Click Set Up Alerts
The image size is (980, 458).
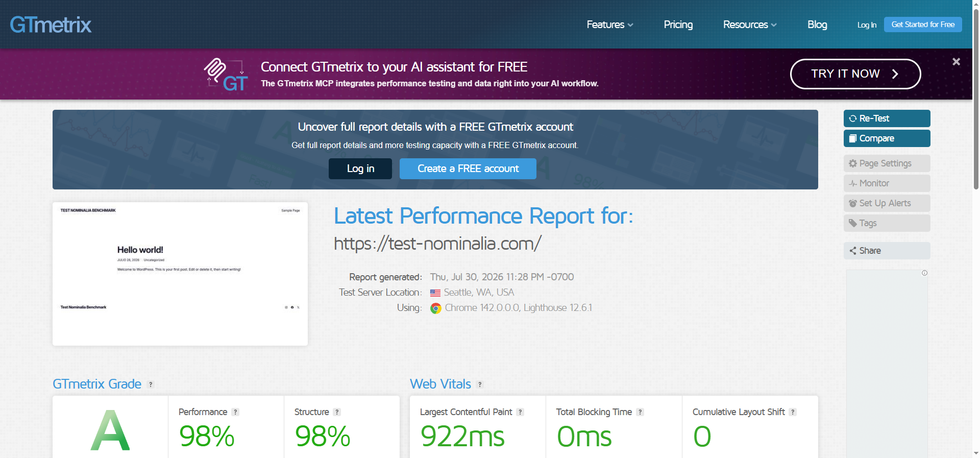click(x=887, y=203)
